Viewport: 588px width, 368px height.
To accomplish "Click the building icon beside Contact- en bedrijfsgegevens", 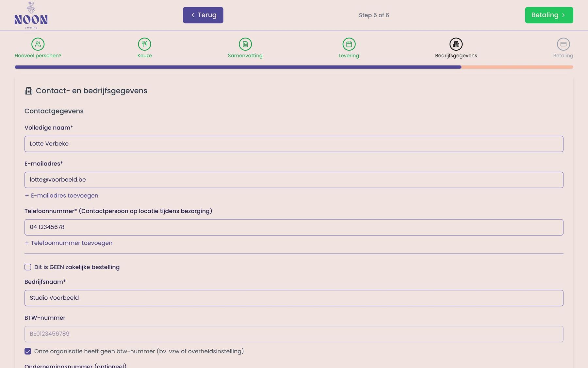I will (x=29, y=91).
